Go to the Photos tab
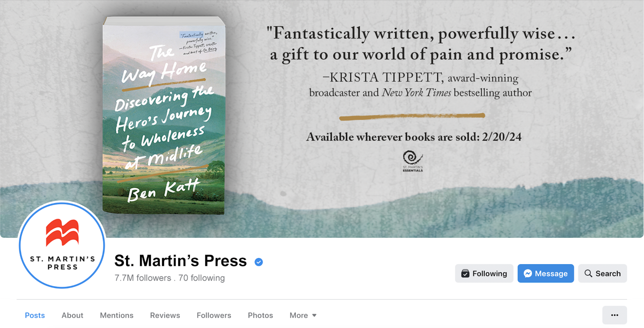 (260, 315)
